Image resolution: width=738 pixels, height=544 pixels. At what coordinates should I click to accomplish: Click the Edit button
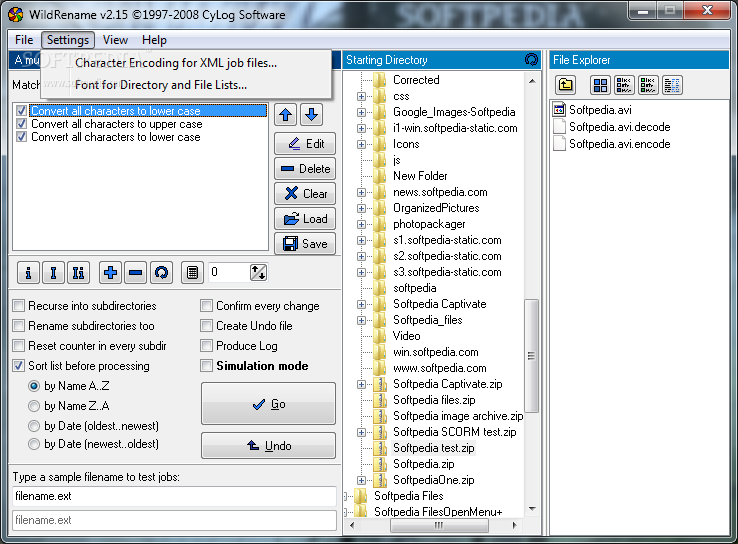coord(305,144)
